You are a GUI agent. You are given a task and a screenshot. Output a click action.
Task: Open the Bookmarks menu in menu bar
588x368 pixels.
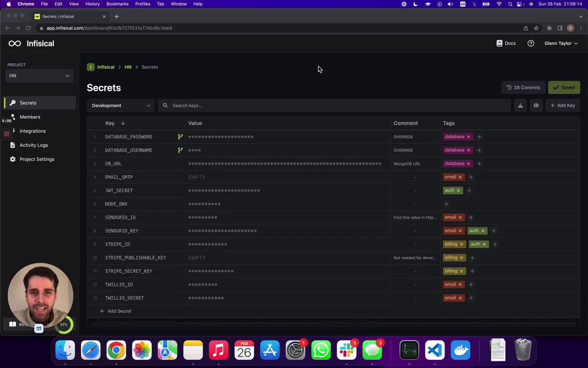[x=117, y=4]
